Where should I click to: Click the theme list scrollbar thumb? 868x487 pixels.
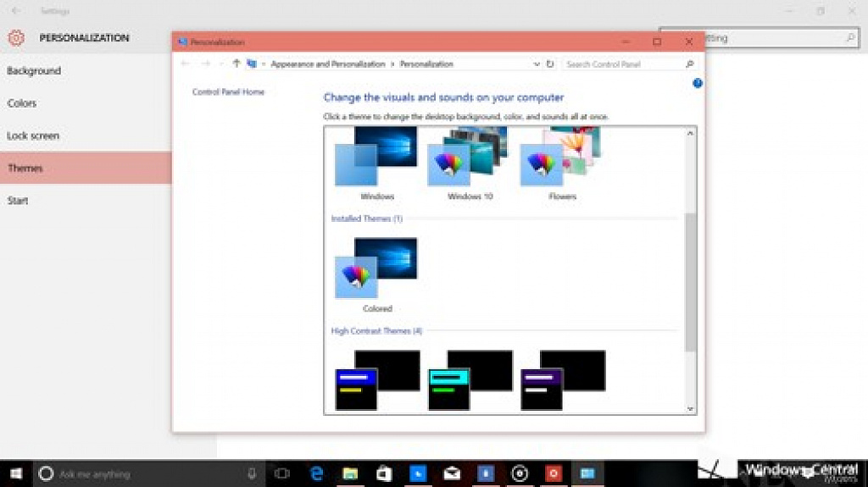tap(690, 282)
